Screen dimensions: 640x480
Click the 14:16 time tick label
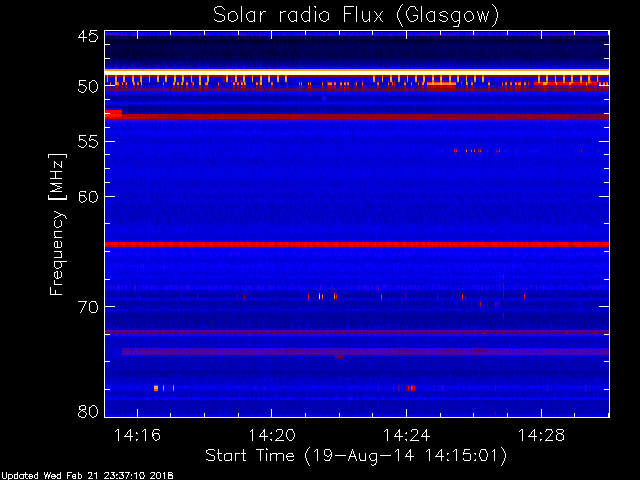138,435
